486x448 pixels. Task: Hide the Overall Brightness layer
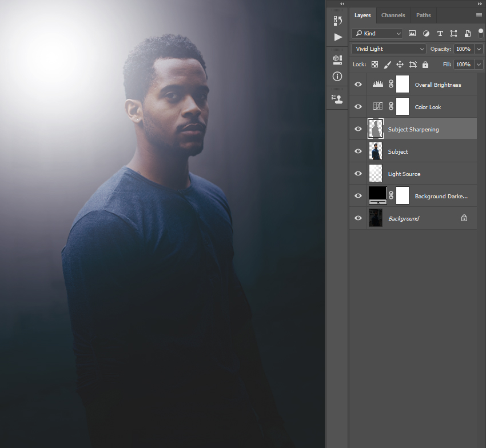(358, 85)
